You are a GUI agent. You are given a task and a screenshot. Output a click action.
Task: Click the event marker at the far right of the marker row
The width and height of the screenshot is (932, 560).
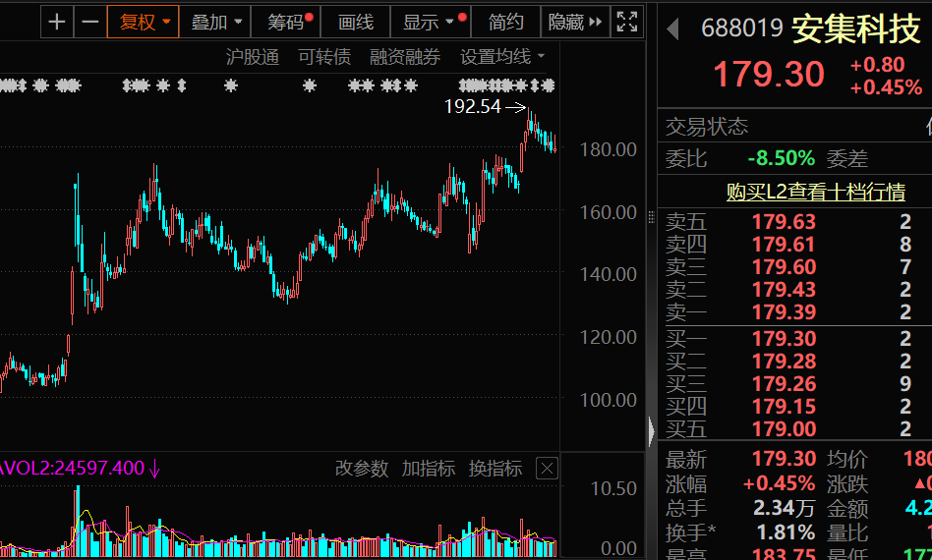(x=548, y=85)
